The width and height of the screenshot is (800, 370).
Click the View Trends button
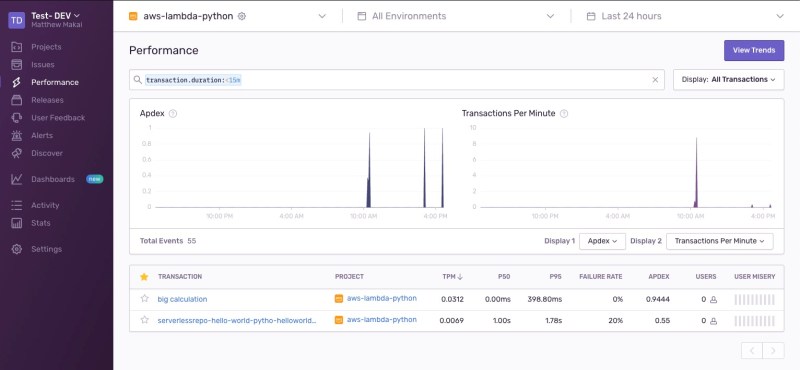click(x=754, y=50)
